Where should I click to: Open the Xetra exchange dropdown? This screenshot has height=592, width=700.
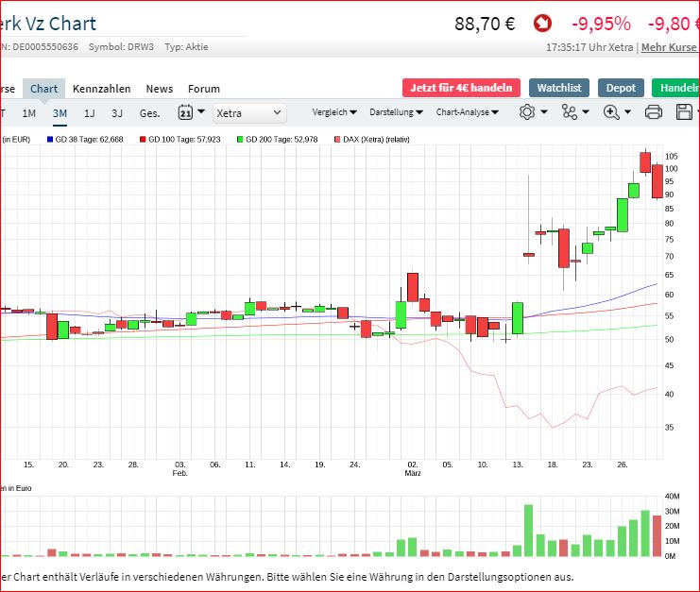coord(249,112)
